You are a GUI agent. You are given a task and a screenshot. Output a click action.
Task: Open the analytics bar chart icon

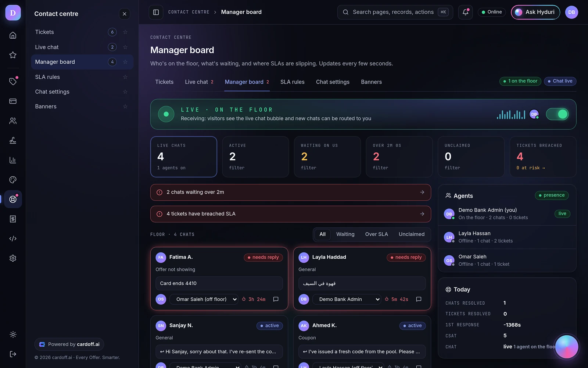[13, 160]
